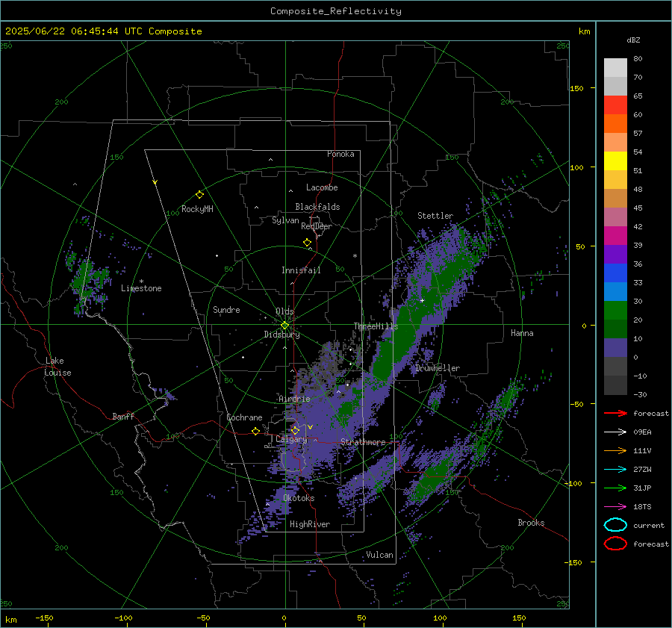Click the Blackfalds city label

[x=317, y=207]
